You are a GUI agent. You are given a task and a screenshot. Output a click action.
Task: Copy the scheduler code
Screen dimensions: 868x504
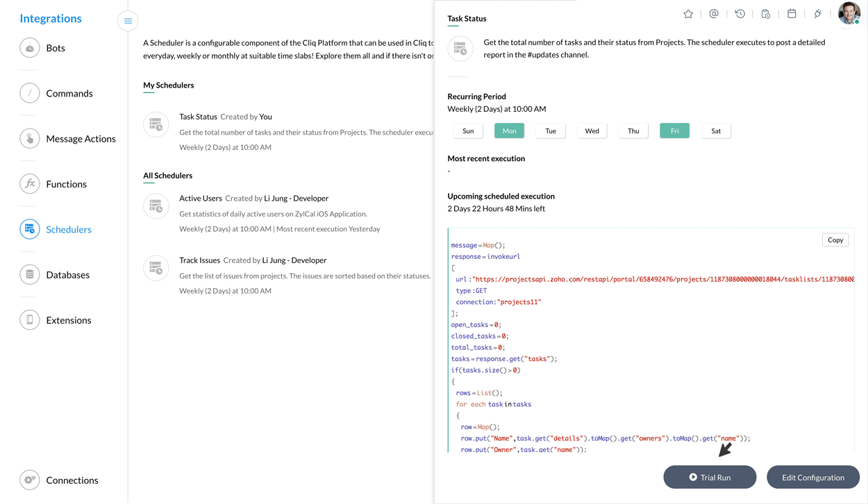tap(835, 240)
